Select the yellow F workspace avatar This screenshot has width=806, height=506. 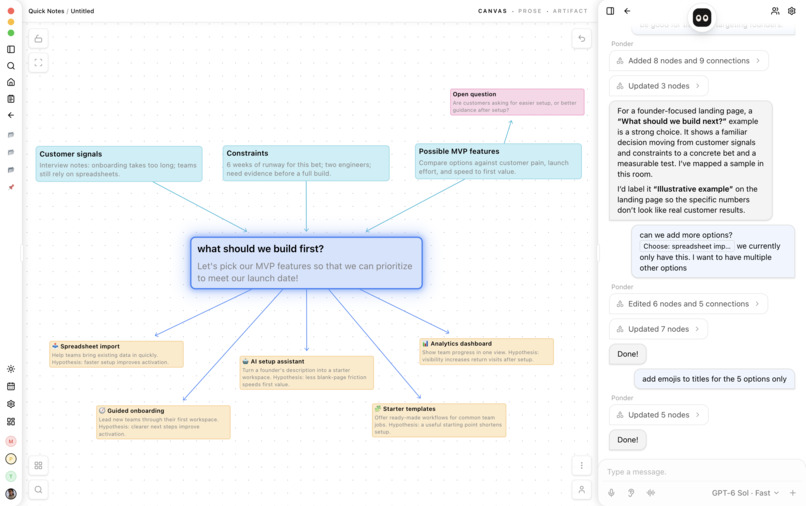[11, 459]
